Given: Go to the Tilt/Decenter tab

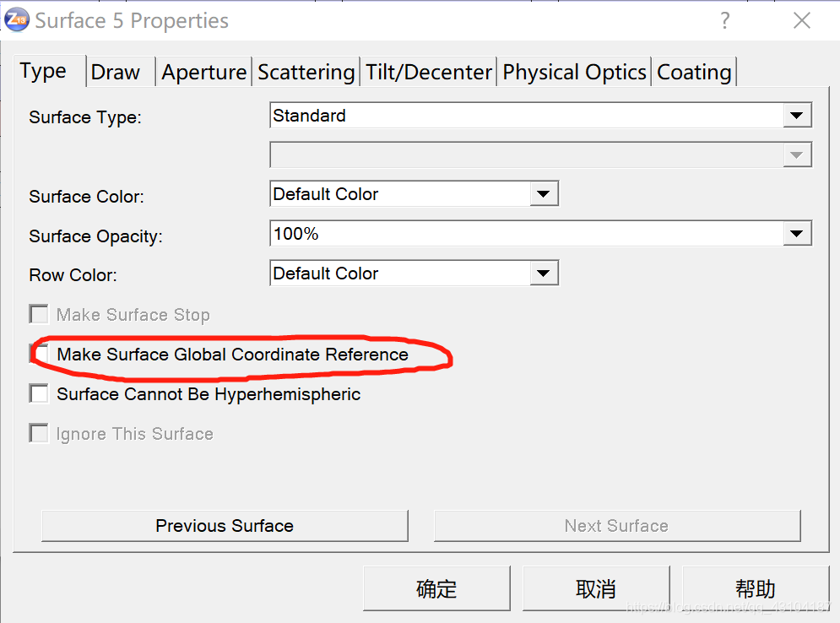Looking at the screenshot, I should [x=429, y=73].
